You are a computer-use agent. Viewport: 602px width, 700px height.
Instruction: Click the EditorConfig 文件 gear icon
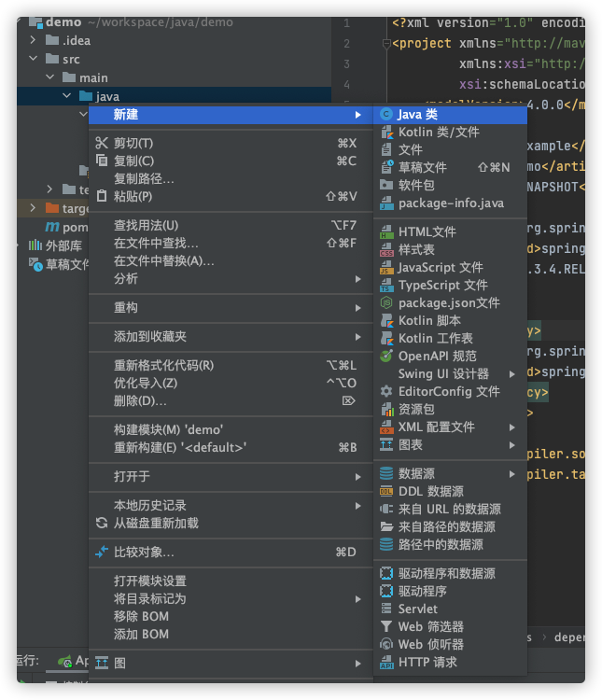coord(386,392)
